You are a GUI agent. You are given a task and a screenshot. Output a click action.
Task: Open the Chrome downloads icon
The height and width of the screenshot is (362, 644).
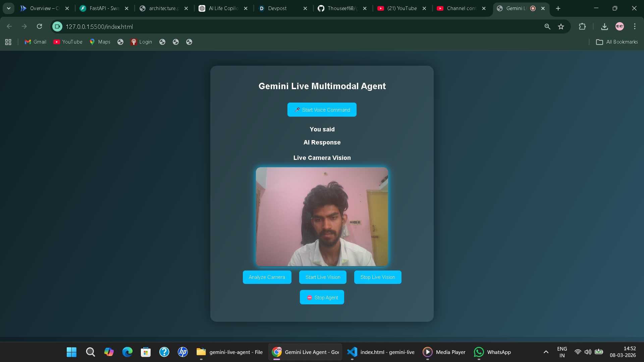[604, 26]
